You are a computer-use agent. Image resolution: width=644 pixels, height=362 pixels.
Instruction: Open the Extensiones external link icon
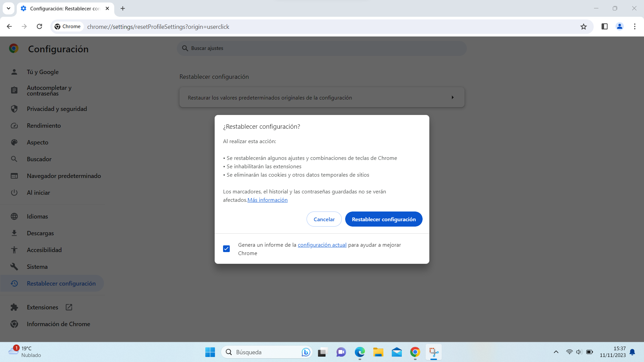(x=69, y=307)
